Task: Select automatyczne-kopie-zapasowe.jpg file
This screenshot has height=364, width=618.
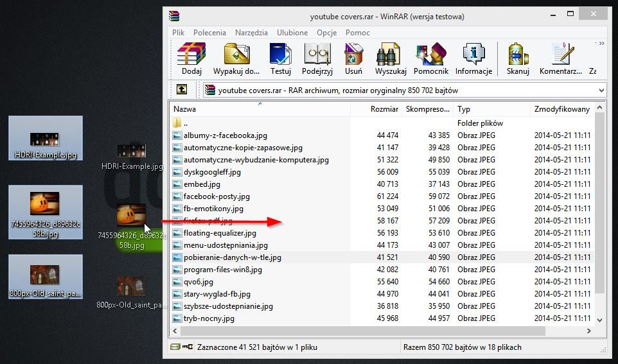Action: [243, 148]
